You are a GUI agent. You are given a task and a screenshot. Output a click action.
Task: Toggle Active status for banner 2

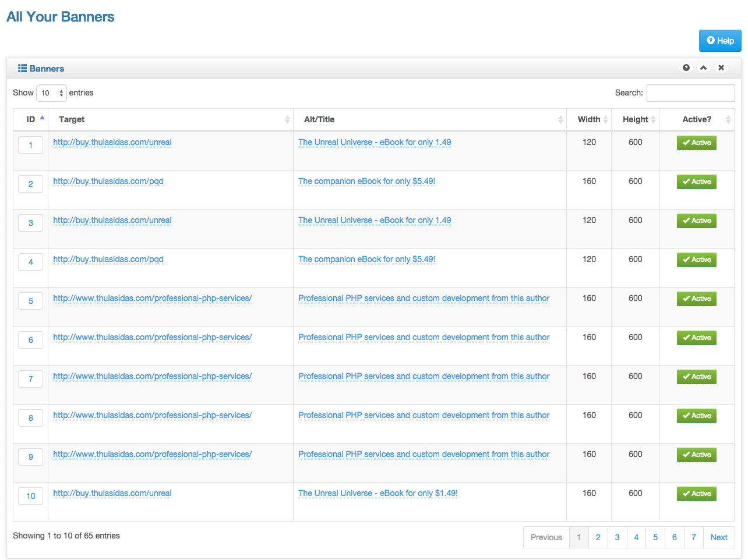pos(697,182)
